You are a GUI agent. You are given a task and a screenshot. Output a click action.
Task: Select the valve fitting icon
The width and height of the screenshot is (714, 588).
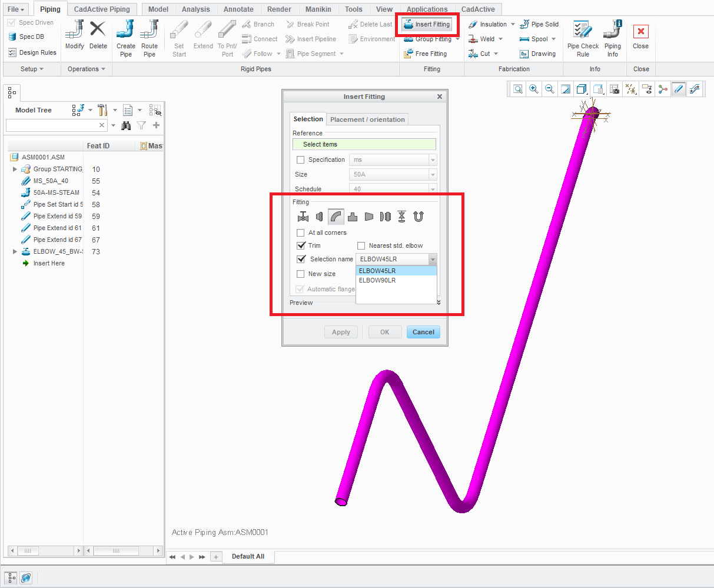click(x=303, y=217)
